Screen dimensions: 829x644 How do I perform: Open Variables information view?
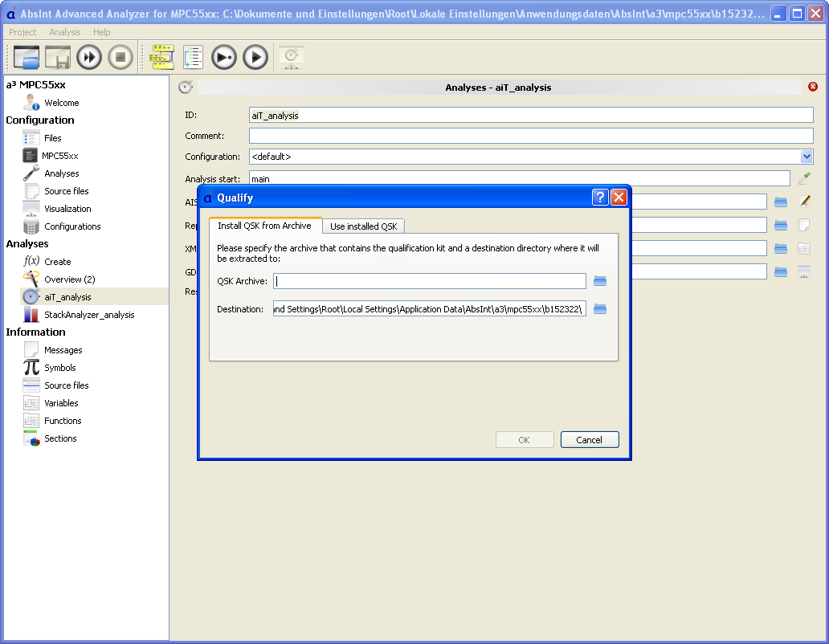point(61,403)
